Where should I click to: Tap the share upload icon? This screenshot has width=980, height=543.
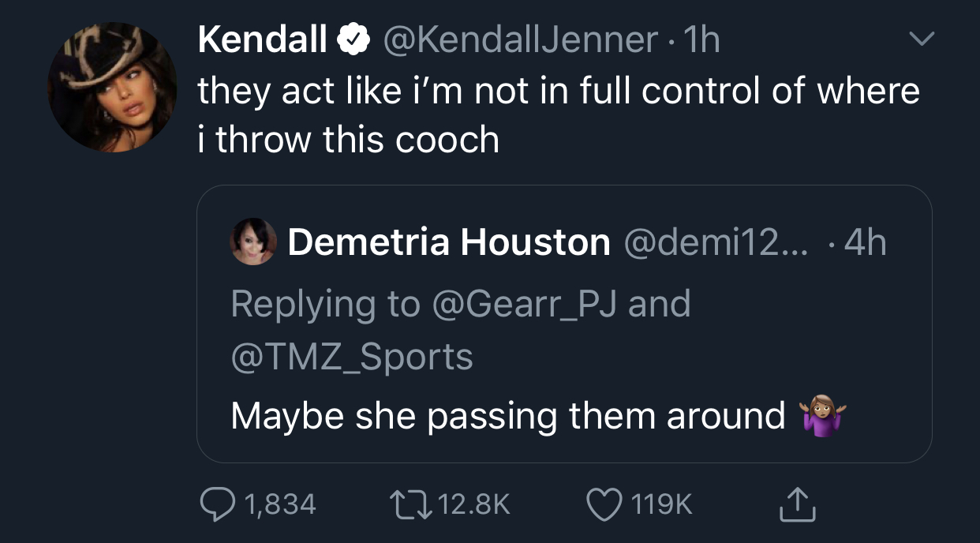pos(797,504)
